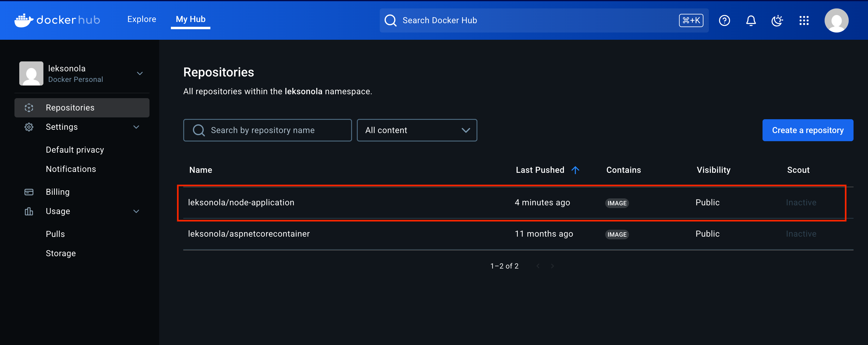The height and width of the screenshot is (345, 868).
Task: Click the magnifier in repository search box
Action: [199, 130]
